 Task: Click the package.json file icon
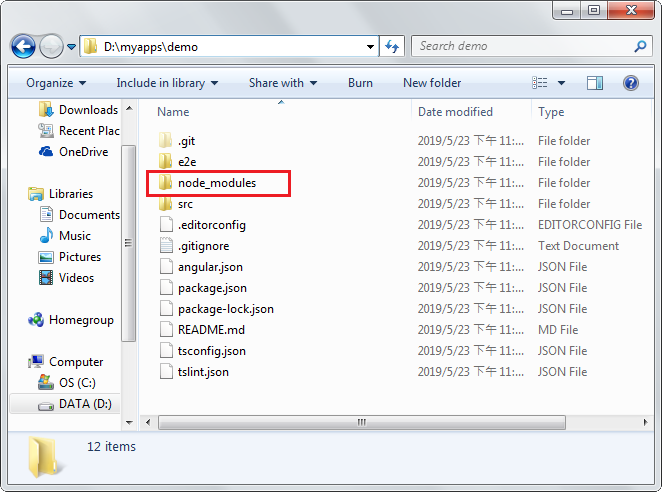click(166, 288)
